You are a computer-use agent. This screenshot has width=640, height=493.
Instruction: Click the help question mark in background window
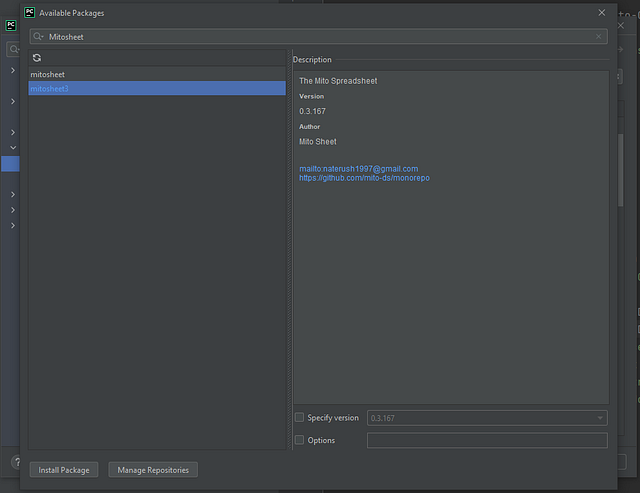click(17, 462)
